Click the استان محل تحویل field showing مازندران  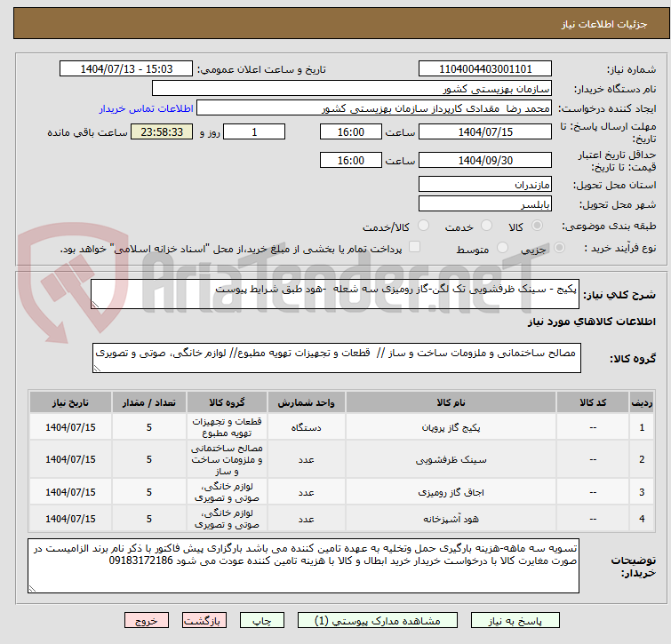tap(485, 185)
